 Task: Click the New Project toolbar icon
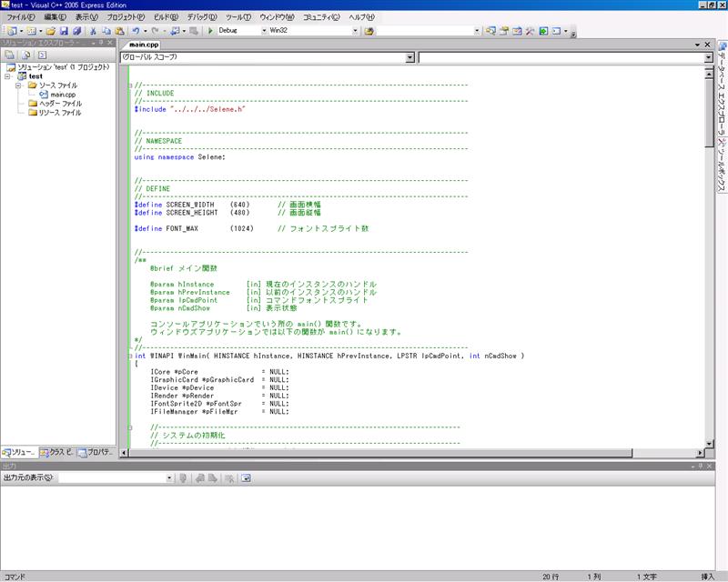(x=12, y=31)
